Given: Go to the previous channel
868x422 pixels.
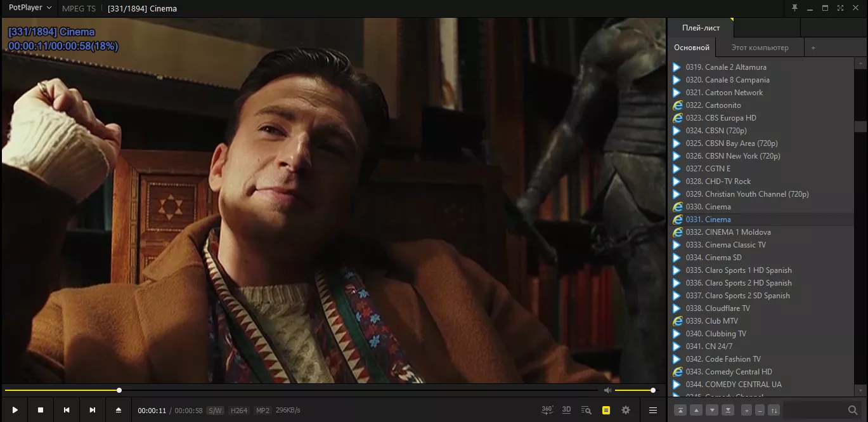Looking at the screenshot, I should [x=67, y=410].
